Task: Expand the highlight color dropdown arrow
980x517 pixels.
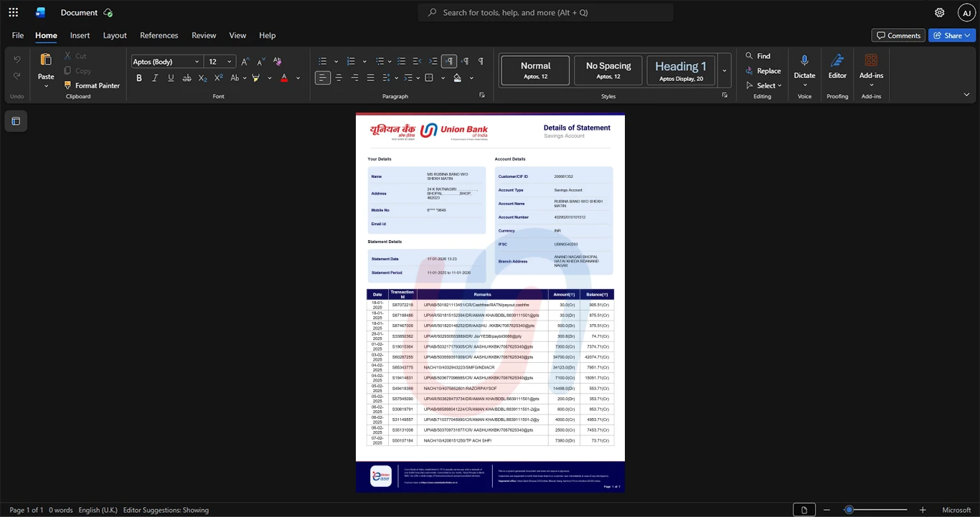Action: pos(269,78)
